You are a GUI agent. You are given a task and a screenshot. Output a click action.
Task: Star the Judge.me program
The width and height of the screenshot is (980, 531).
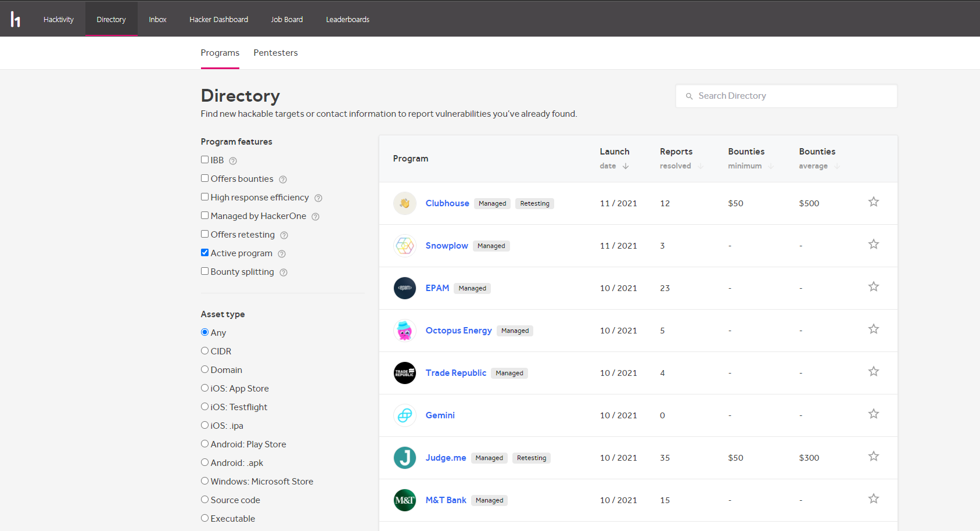click(873, 456)
